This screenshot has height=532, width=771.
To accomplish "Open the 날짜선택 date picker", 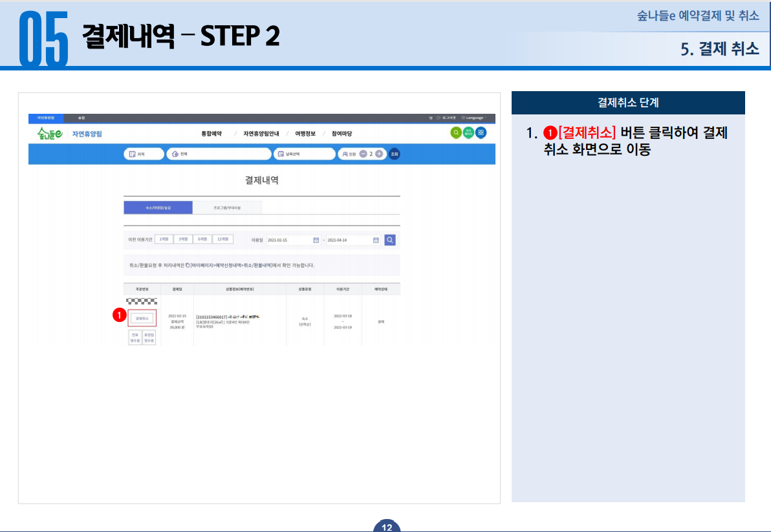I will click(x=305, y=154).
